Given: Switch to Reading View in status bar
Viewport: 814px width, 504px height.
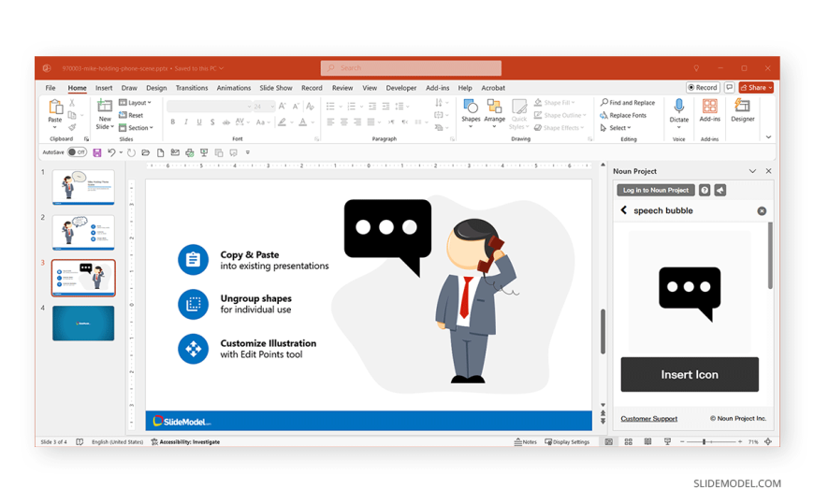Looking at the screenshot, I should click(647, 441).
